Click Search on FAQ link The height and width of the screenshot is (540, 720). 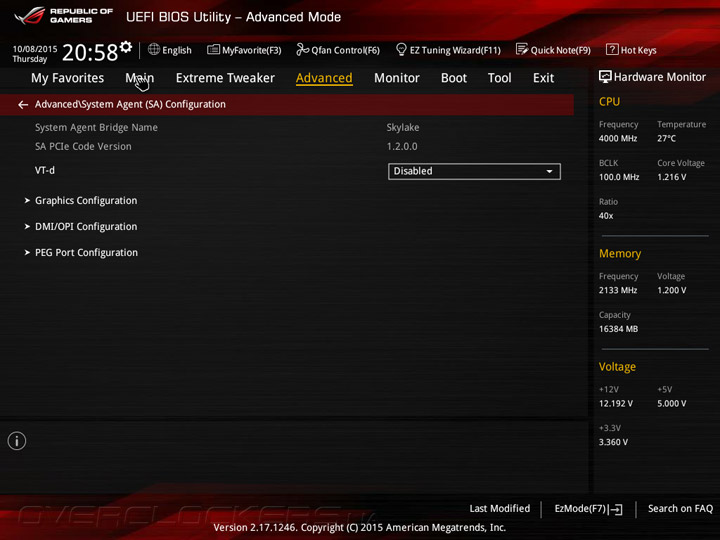pos(681,508)
